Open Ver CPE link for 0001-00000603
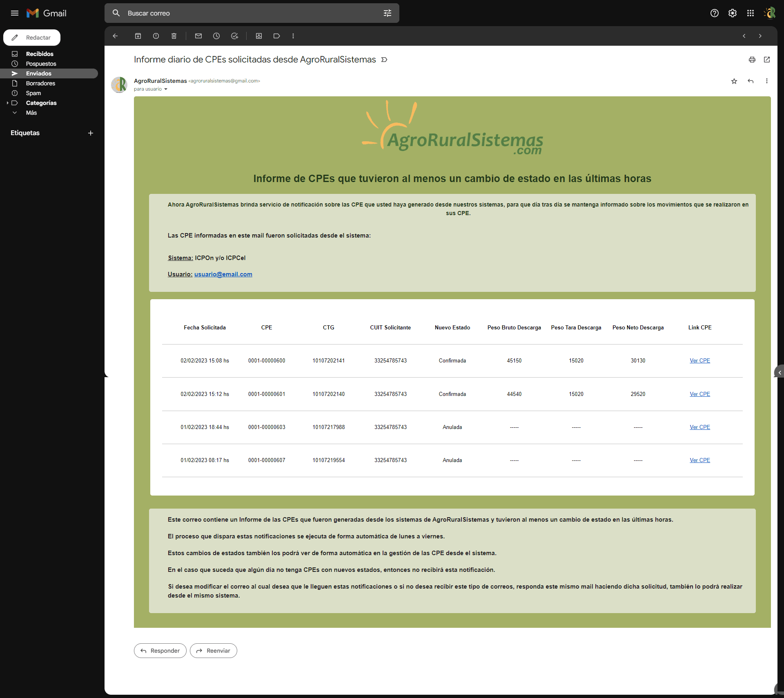This screenshot has width=784, height=698. pos(700,427)
